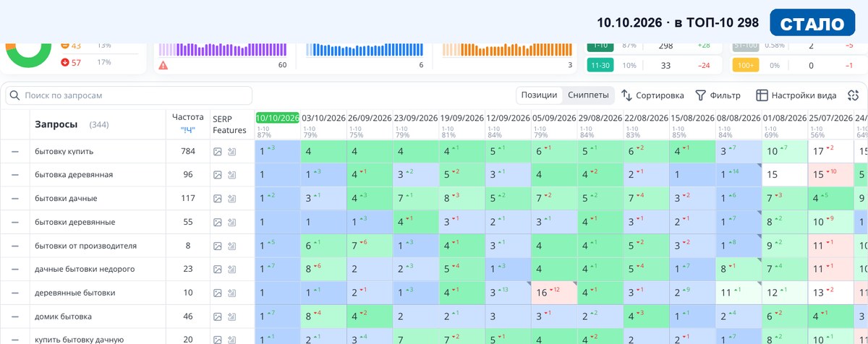This screenshot has height=344, width=868.
Task: Click the image SERP icon for дачные бытовки недорого
Action: coord(218,270)
